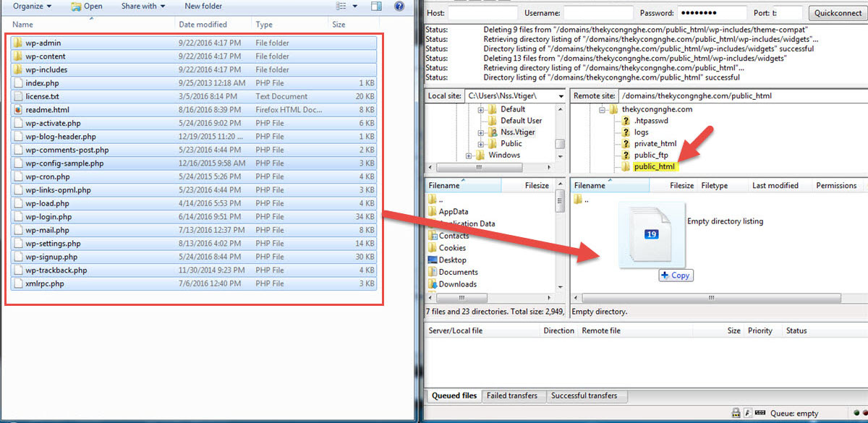This screenshot has width=868, height=423.
Task: Click the Password input field
Action: (712, 12)
